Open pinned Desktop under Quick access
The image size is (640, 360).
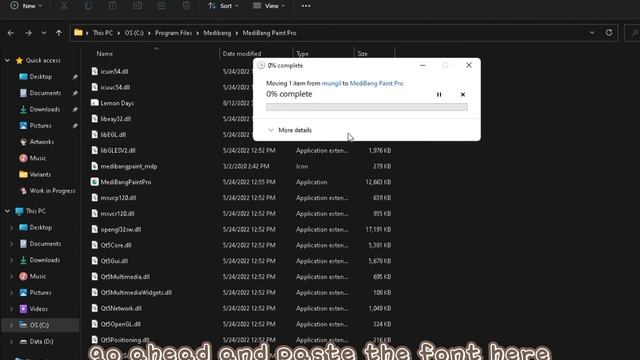41,77
